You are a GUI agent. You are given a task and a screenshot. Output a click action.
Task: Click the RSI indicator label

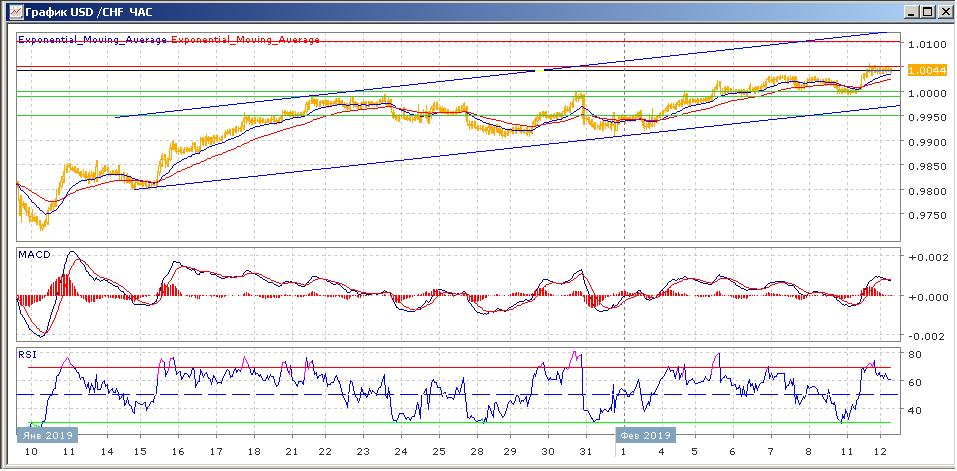pyautogui.click(x=28, y=353)
